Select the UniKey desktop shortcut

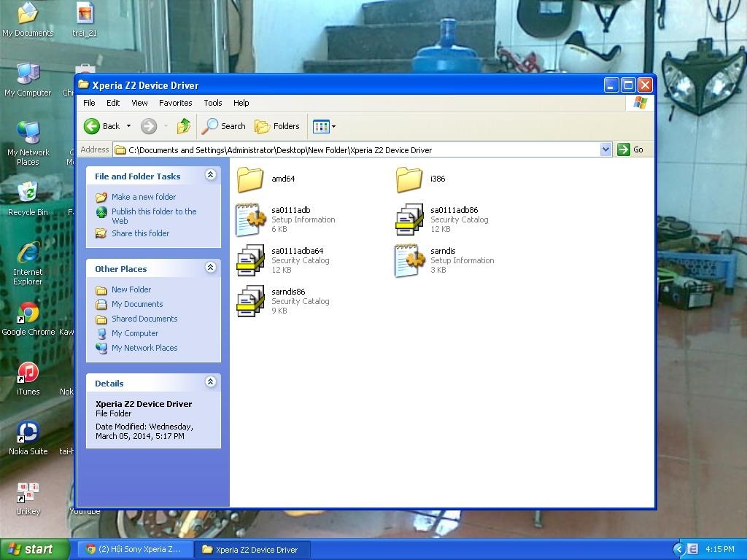coord(28,499)
